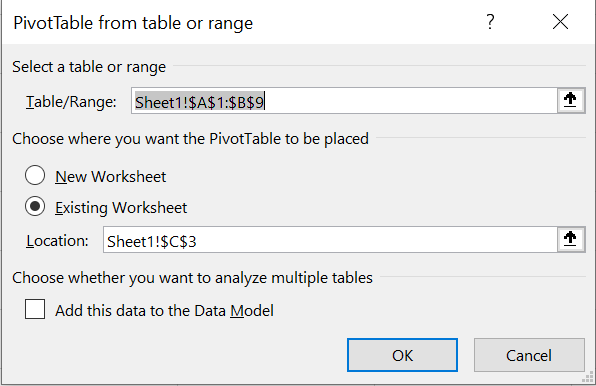Click the 'Select a table or range' heading

(x=89, y=67)
